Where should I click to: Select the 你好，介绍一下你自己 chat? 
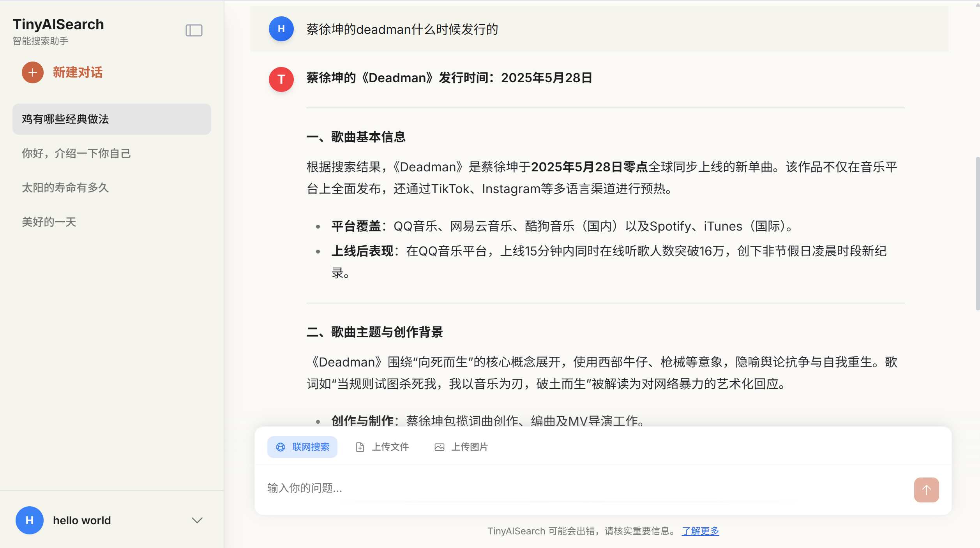coord(76,153)
